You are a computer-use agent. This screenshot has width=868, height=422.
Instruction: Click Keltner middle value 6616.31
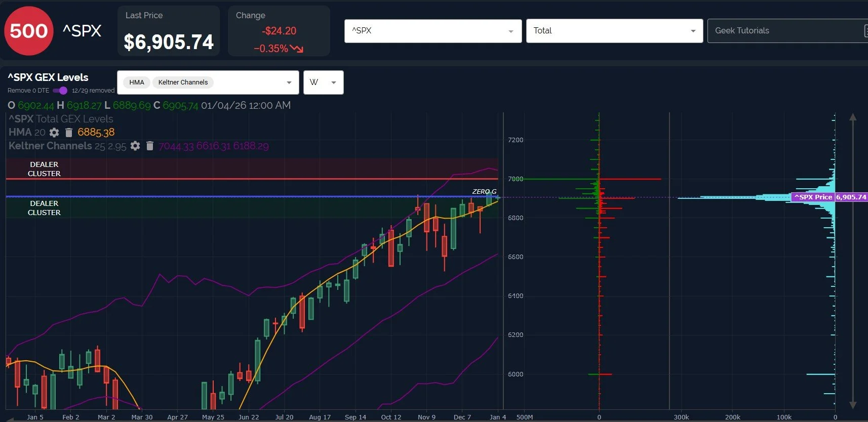213,146
